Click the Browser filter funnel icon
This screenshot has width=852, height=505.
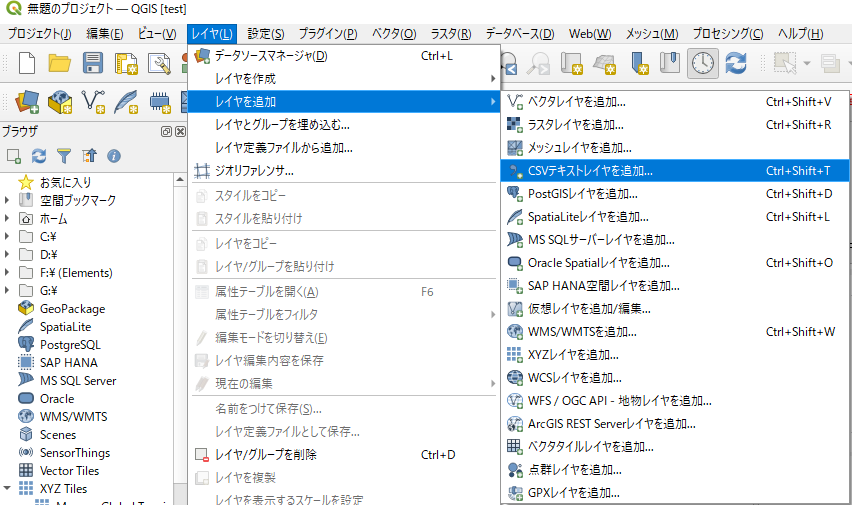pyautogui.click(x=64, y=156)
